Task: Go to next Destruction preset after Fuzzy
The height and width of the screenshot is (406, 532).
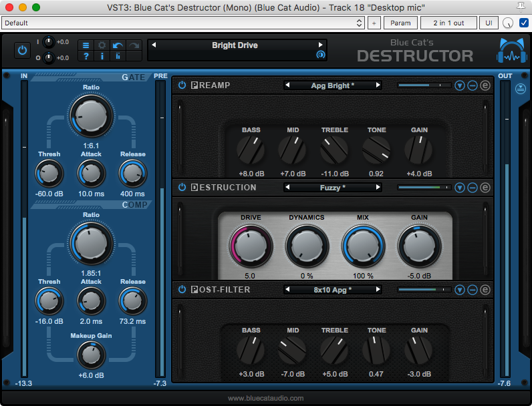Action: point(378,188)
